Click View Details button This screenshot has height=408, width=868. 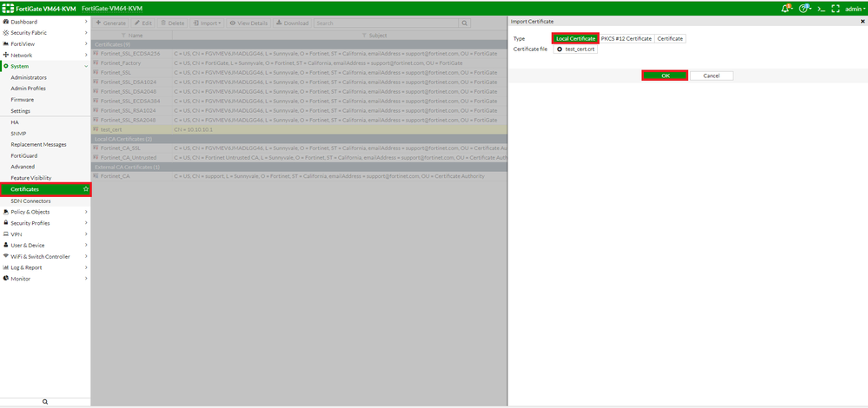[248, 23]
